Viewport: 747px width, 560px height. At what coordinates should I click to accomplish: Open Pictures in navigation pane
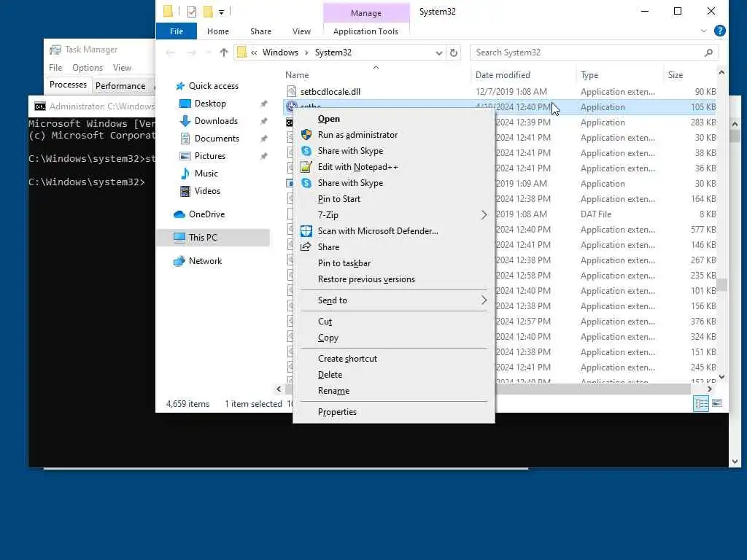coord(209,156)
